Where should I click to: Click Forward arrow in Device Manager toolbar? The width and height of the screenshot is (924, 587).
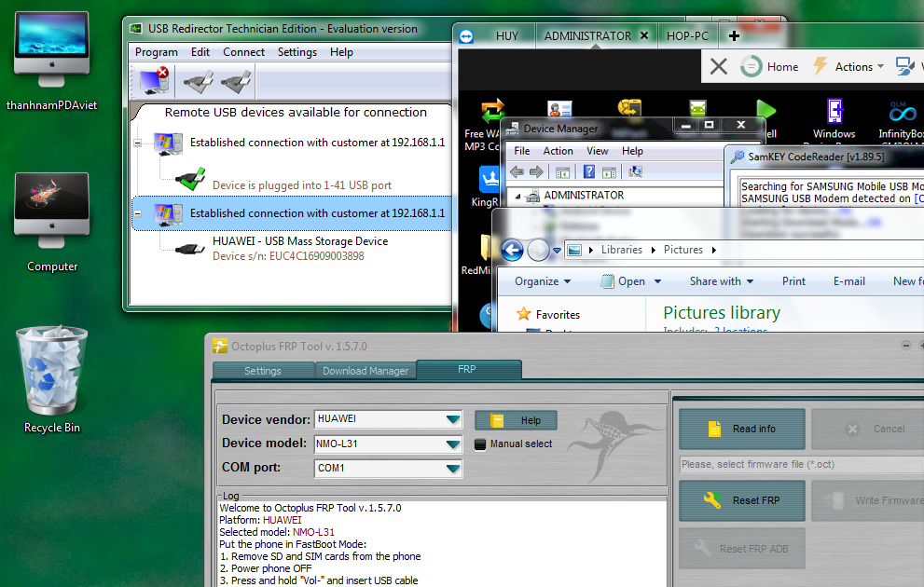[536, 171]
